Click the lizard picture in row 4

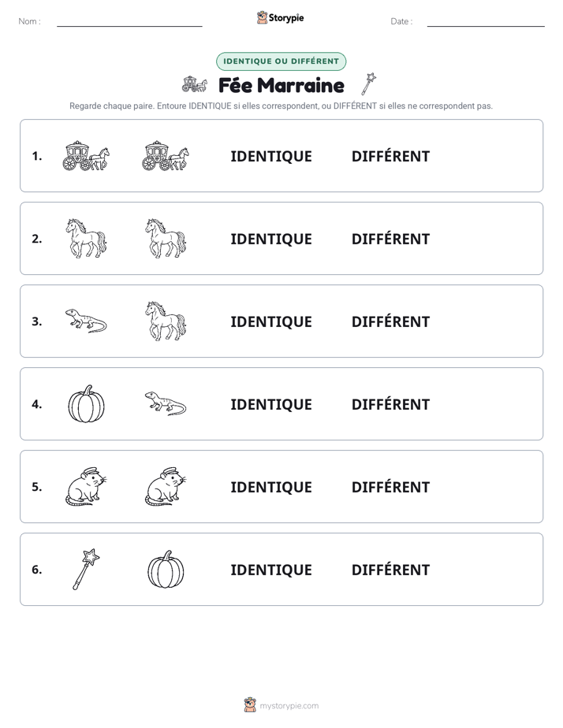(166, 403)
